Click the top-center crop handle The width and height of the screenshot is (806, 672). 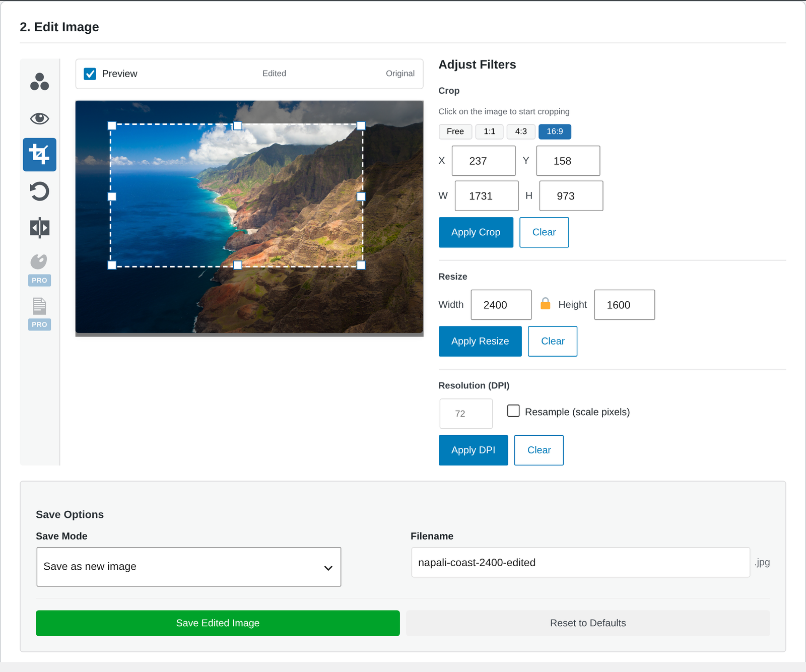(x=238, y=125)
